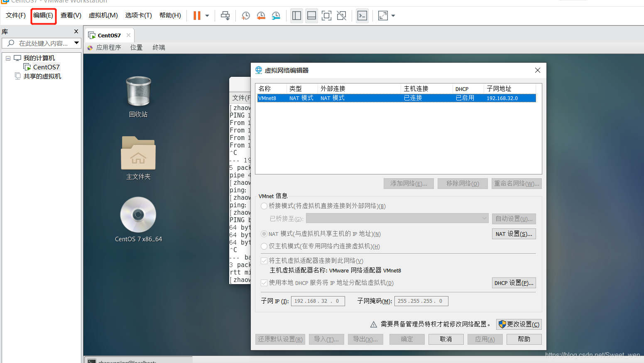Click the 自动设置 button
This screenshot has width=644, height=363.
(x=514, y=219)
